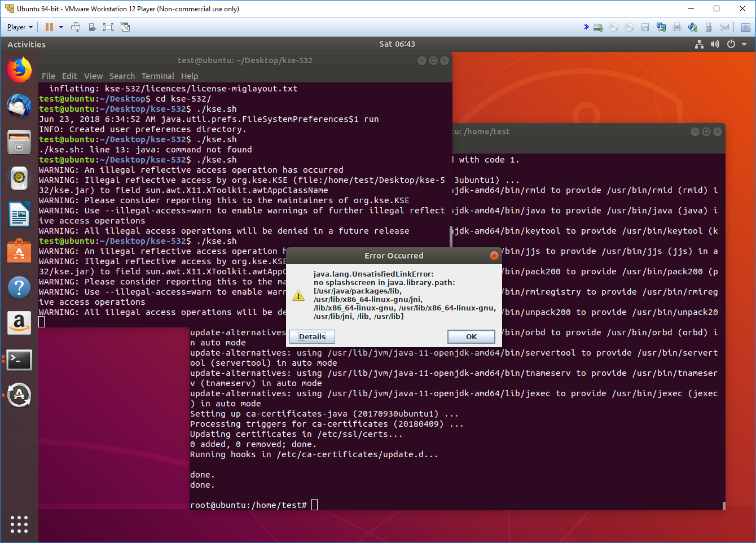Open the Search menu in kse-532 terminal
Viewport: 756px width, 543px height.
[122, 76]
